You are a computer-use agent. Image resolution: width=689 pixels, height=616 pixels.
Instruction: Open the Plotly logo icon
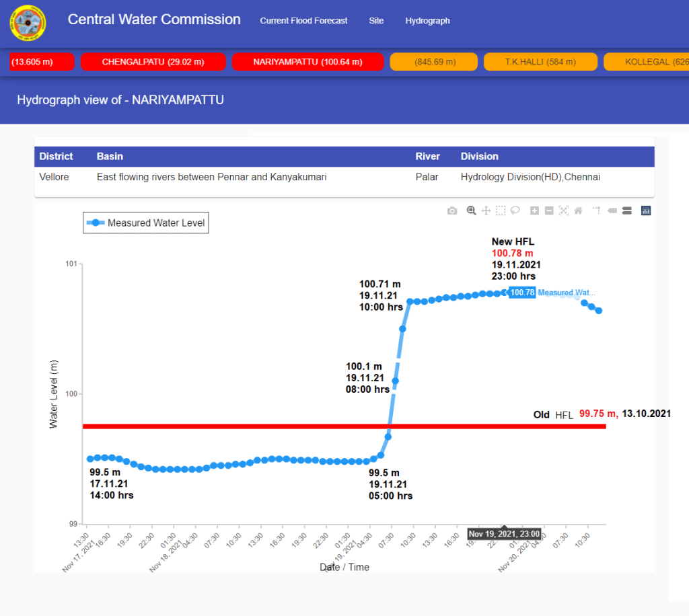tap(646, 210)
